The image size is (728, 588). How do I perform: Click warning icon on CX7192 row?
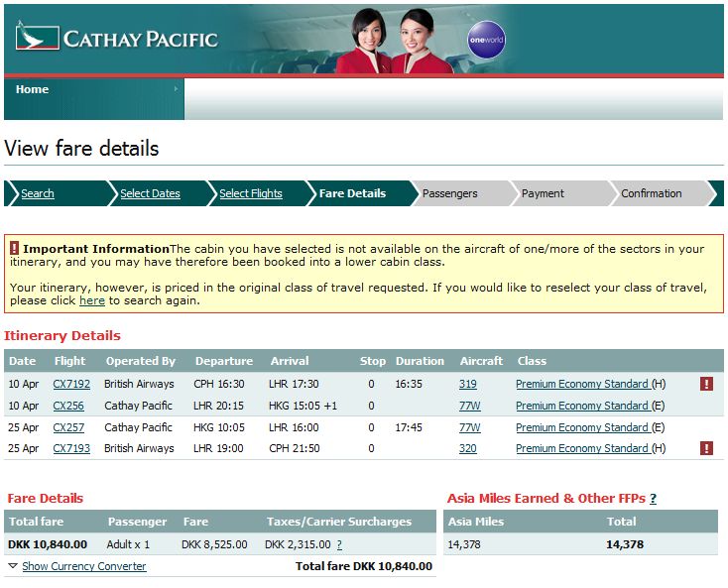[706, 384]
